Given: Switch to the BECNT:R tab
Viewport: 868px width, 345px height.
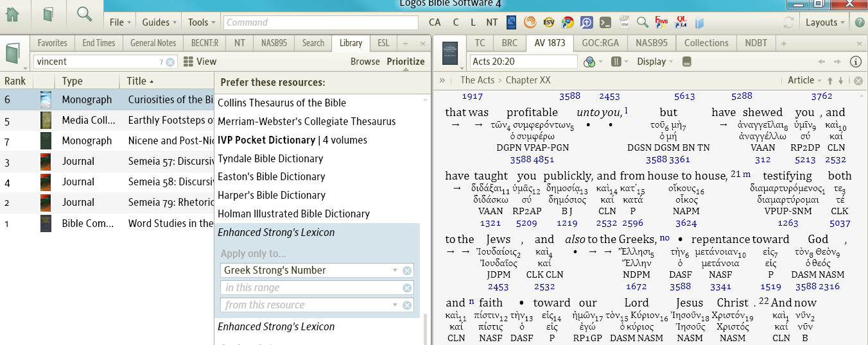Looking at the screenshot, I should [x=205, y=43].
